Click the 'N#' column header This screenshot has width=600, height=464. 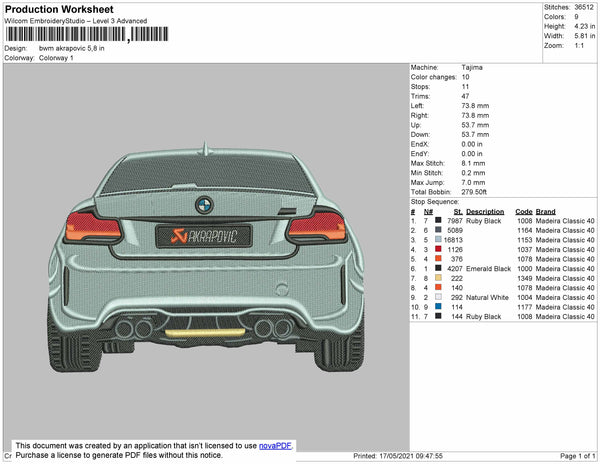pyautogui.click(x=428, y=212)
